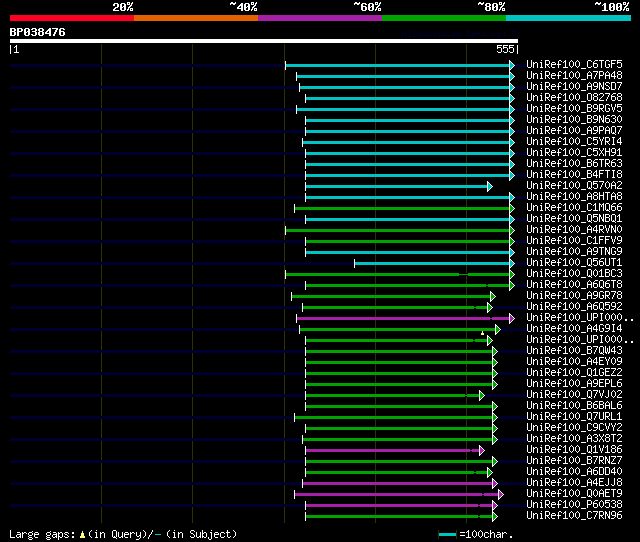Open the UniRef100_Q56UT1 entry
640x542 pixels.
click(574, 263)
